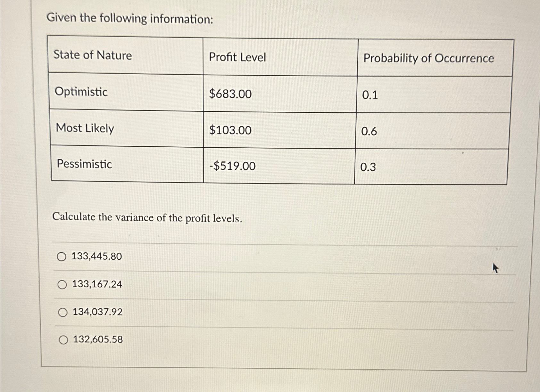The width and height of the screenshot is (540, 392).
Task: Click the -$519.00 profit cell
Action: 232,166
